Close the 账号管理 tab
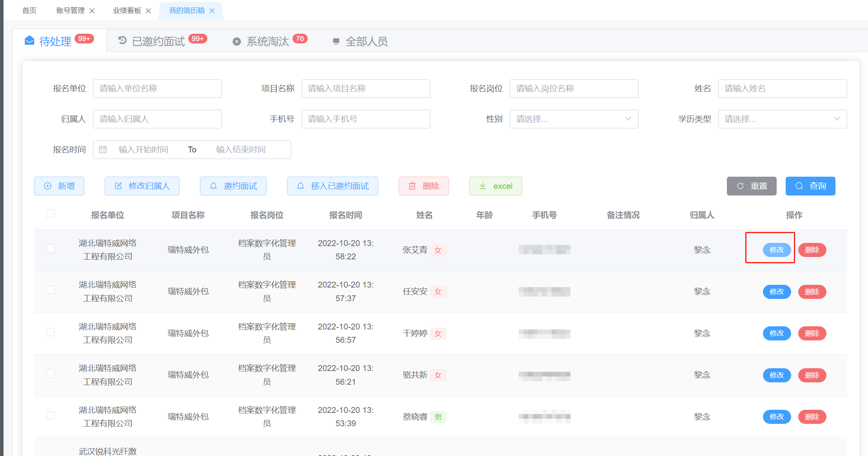This screenshot has width=868, height=456. point(92,11)
